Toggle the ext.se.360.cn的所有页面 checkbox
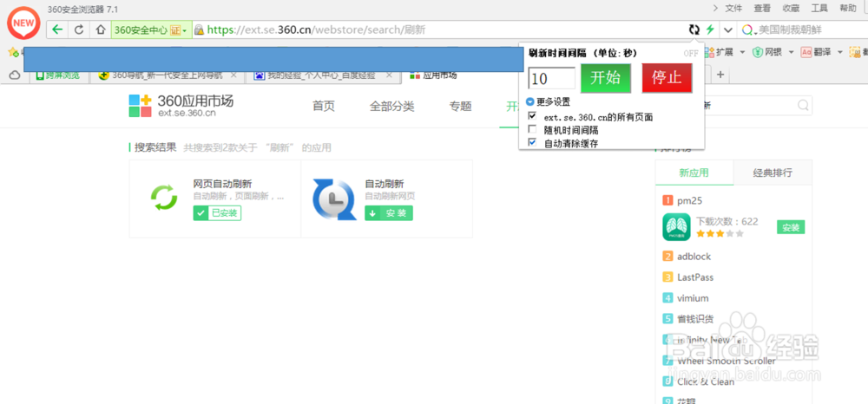868x404 pixels. click(533, 117)
